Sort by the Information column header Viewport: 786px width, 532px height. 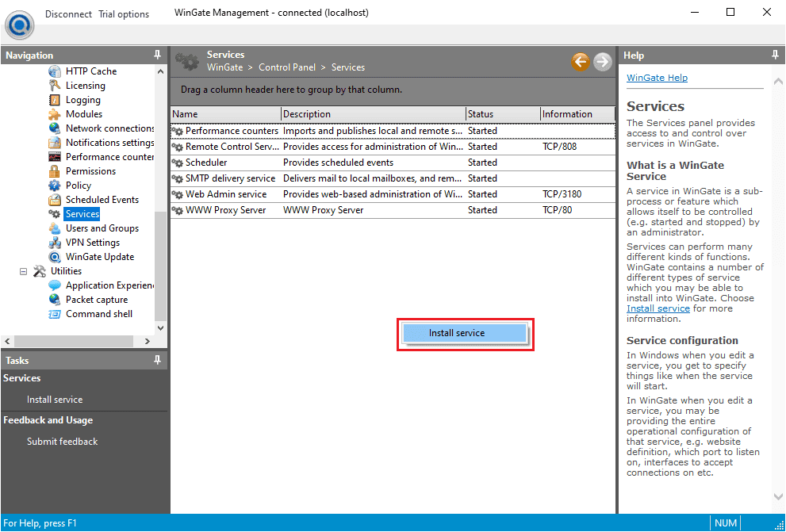pos(577,114)
